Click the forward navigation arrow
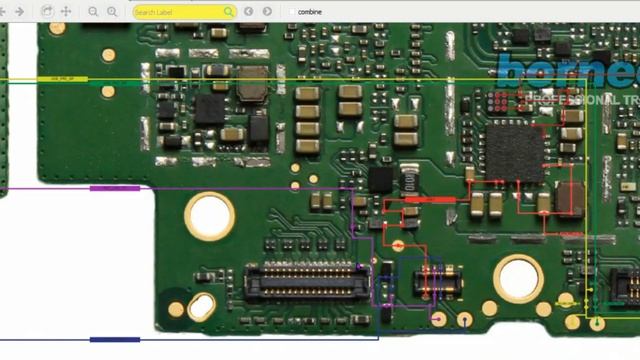Screen dimensions: 640x360 tap(19, 12)
